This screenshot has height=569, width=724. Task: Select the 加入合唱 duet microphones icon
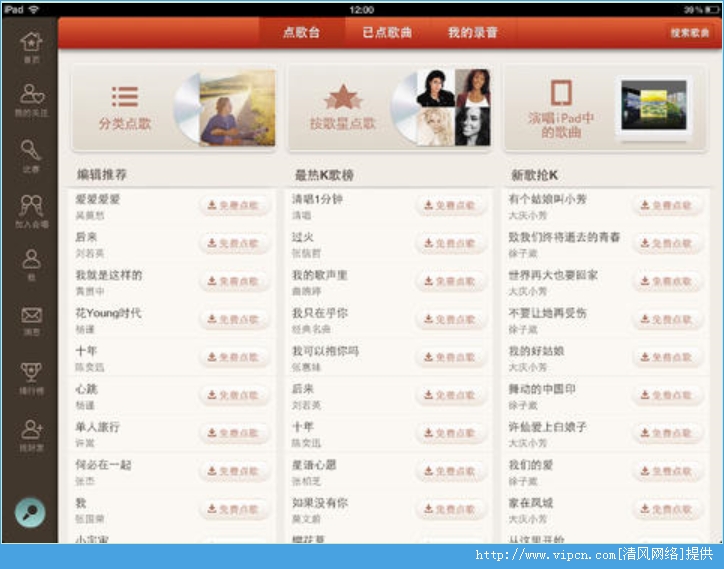31,206
